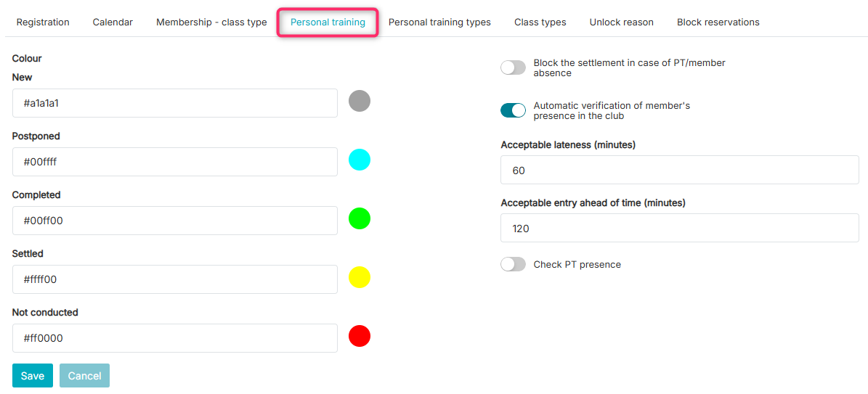Click the grey New colour swatch
Image resolution: width=868 pixels, height=394 pixels.
[360, 102]
